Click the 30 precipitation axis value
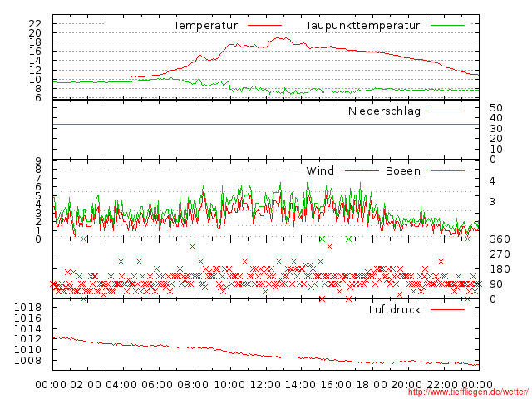 tap(496, 129)
